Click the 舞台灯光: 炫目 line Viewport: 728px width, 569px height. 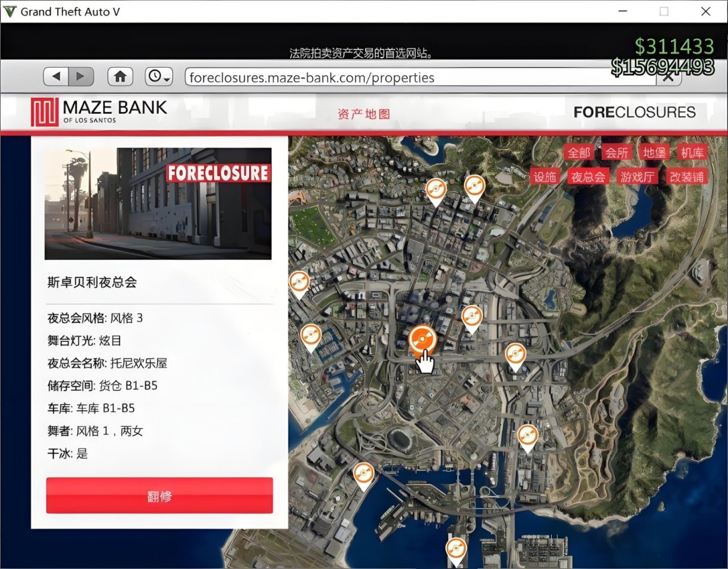84,341
